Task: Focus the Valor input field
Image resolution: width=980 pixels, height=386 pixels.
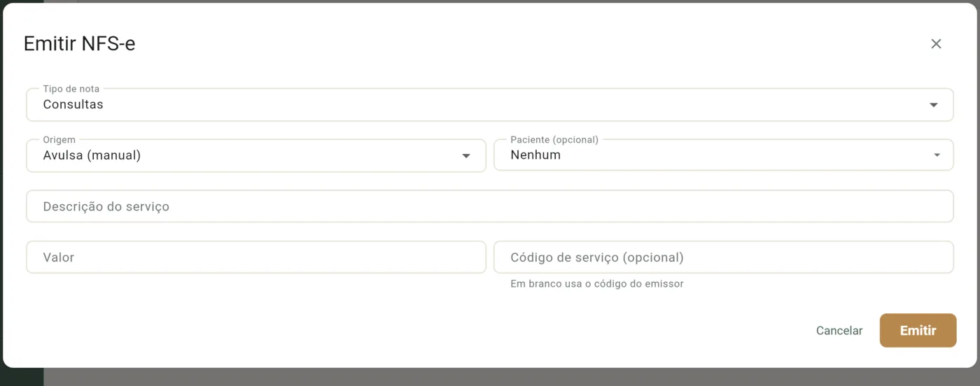Action: [256, 257]
